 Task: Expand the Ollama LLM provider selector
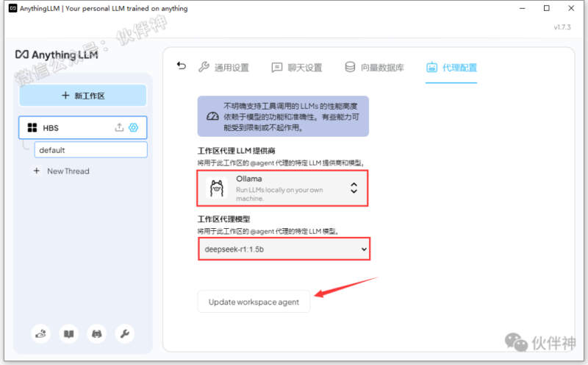point(283,188)
